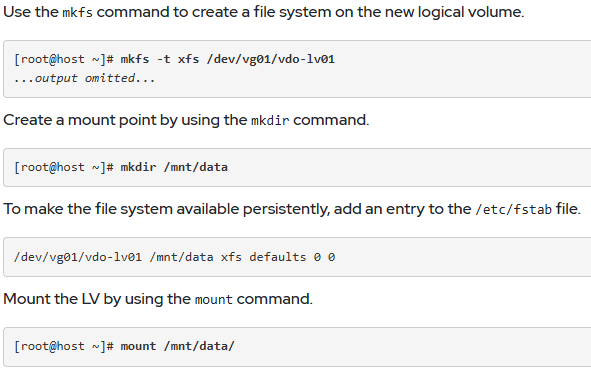Click the inline 'mkfs' word in paragraph
The width and height of the screenshot is (591, 373).
pyautogui.click(x=77, y=13)
